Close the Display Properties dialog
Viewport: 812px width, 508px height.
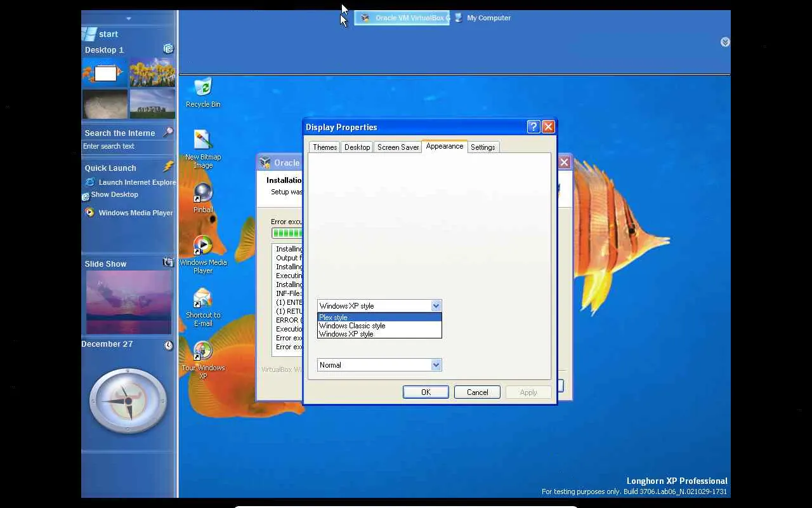pos(549,126)
